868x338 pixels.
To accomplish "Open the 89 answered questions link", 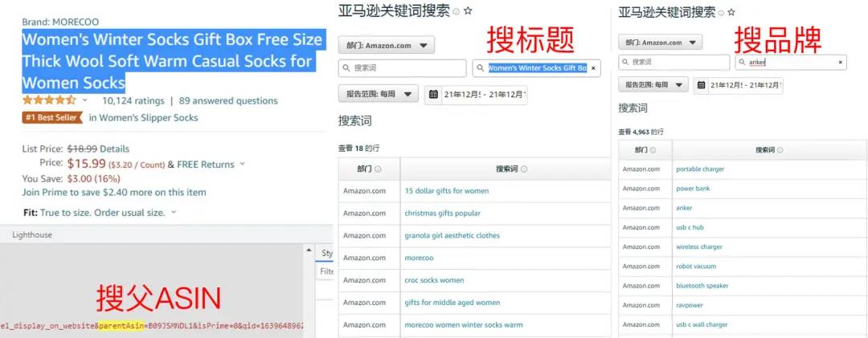I will [228, 100].
